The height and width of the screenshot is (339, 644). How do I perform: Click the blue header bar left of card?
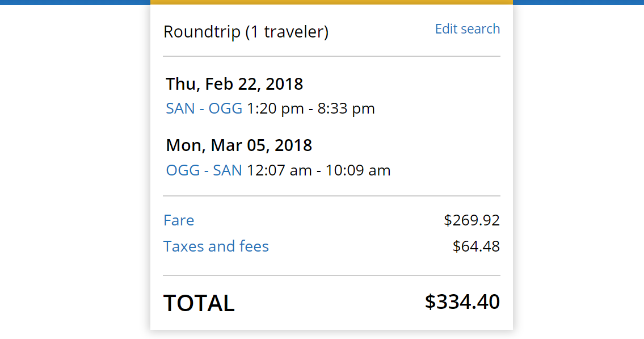click(75, 2)
